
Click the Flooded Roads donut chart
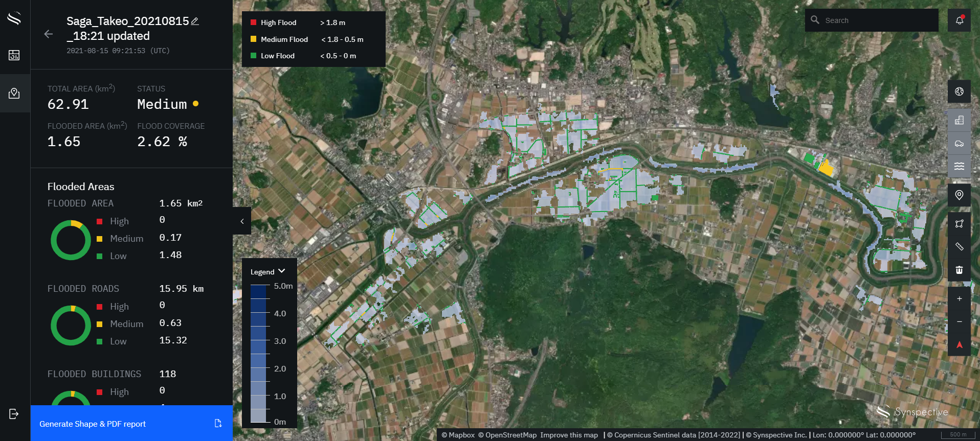point(71,326)
